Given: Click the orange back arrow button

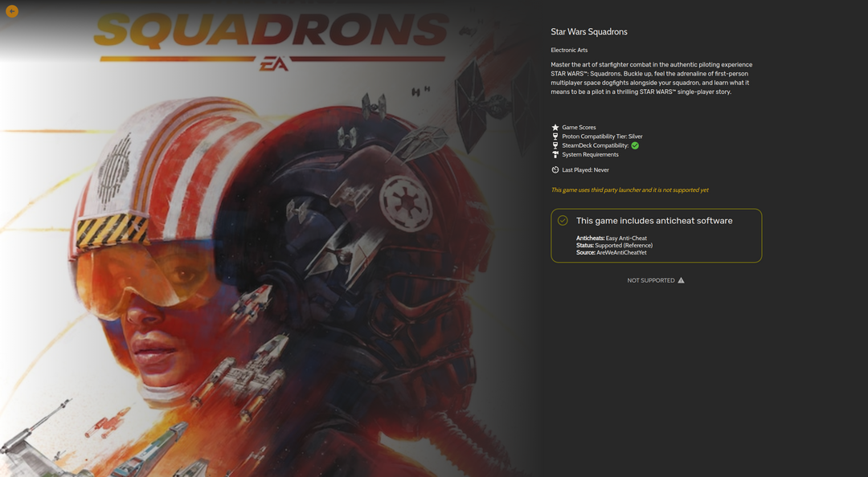Looking at the screenshot, I should [11, 11].
